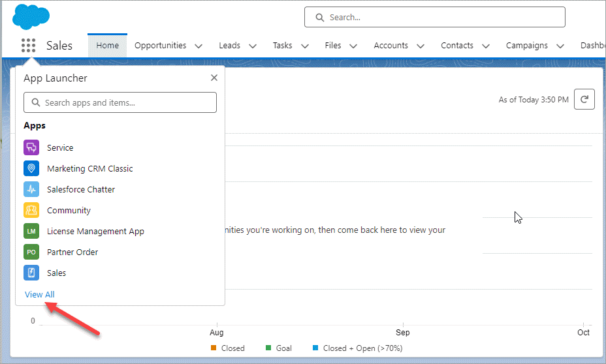
Task: Click the green Goal legend swatch
Action: [x=268, y=348]
